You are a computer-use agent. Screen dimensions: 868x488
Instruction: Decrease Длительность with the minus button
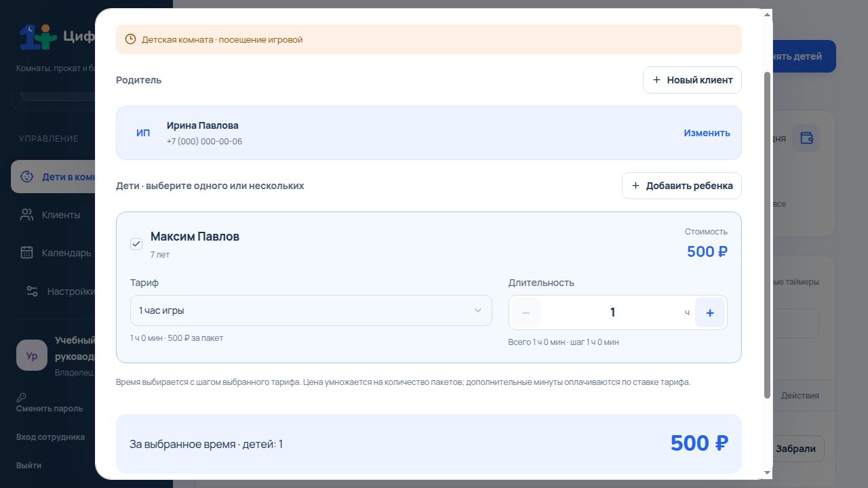click(x=526, y=312)
